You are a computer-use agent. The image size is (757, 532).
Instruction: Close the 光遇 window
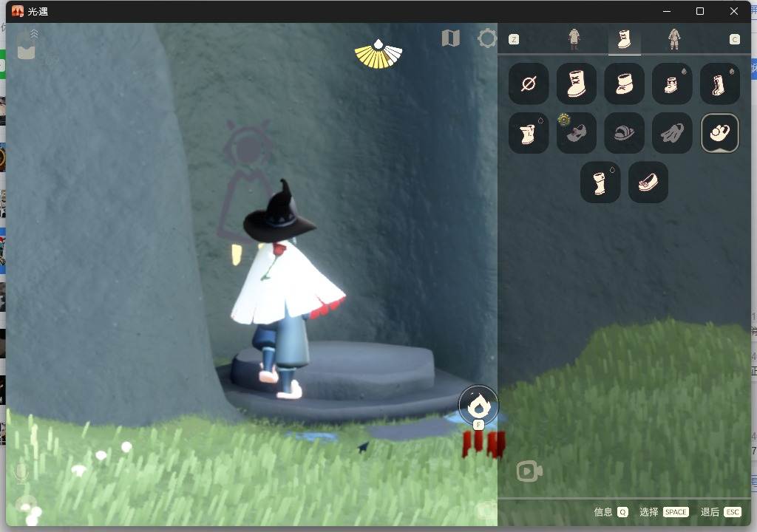tap(734, 11)
